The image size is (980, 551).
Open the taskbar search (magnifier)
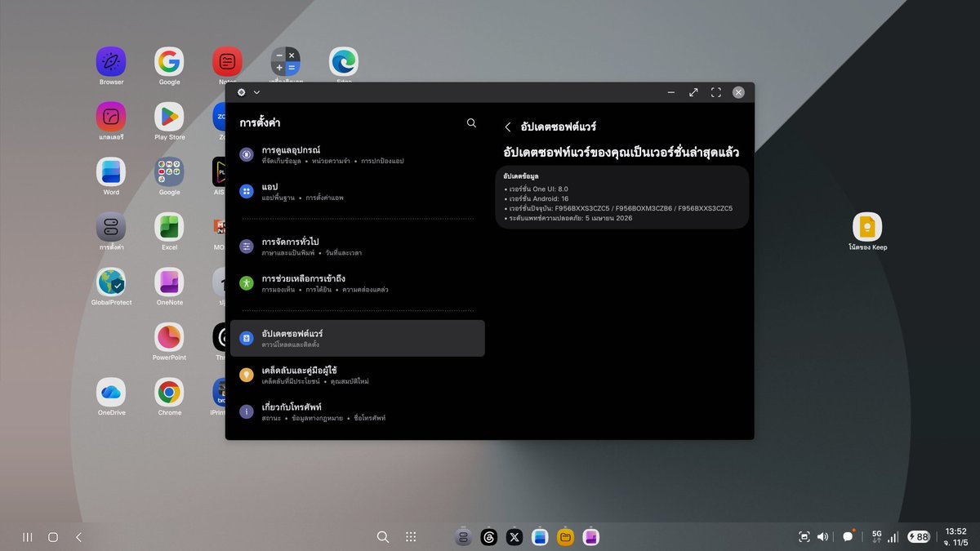tap(382, 537)
